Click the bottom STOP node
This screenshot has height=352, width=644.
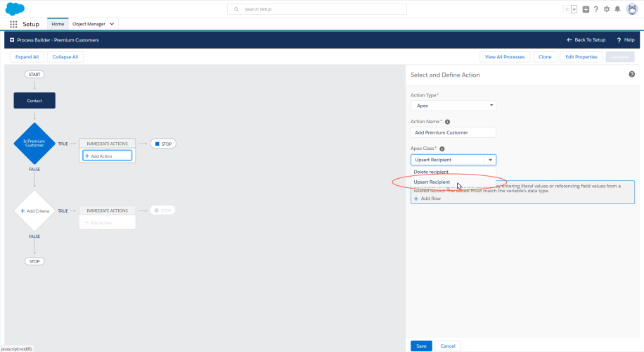pos(34,261)
